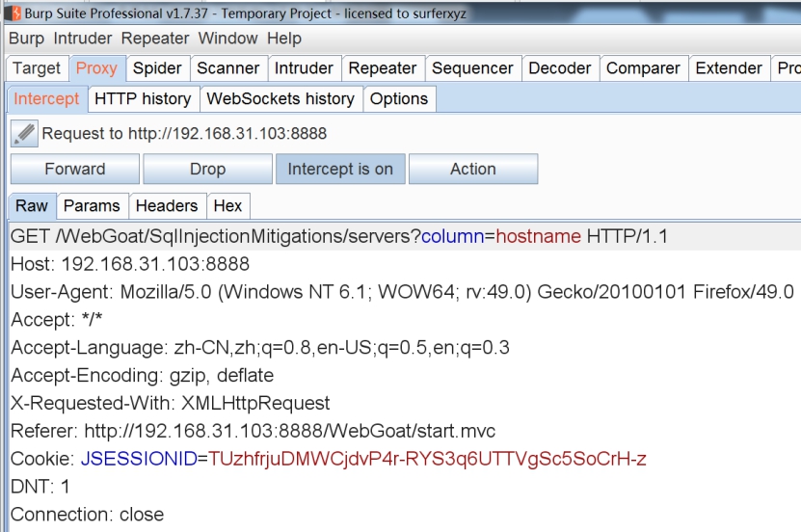Click the Accept-Language header line
The image size is (801, 532).
tap(260, 348)
